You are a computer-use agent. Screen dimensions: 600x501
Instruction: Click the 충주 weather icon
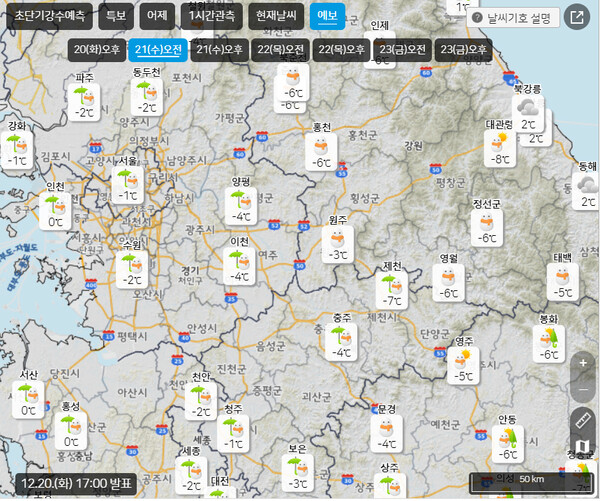(341, 342)
